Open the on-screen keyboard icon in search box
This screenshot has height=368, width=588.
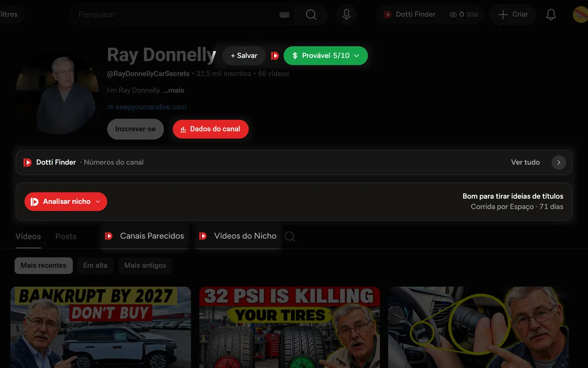click(284, 15)
